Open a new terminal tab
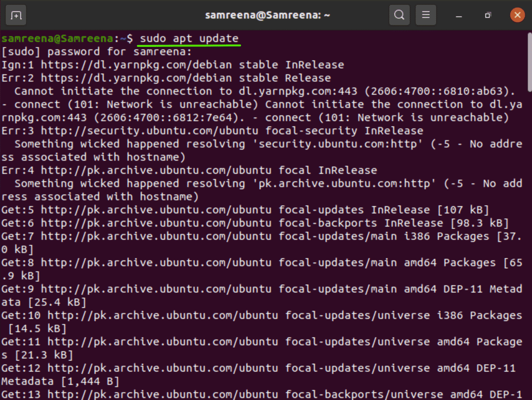This screenshot has height=400, width=532. point(16,15)
